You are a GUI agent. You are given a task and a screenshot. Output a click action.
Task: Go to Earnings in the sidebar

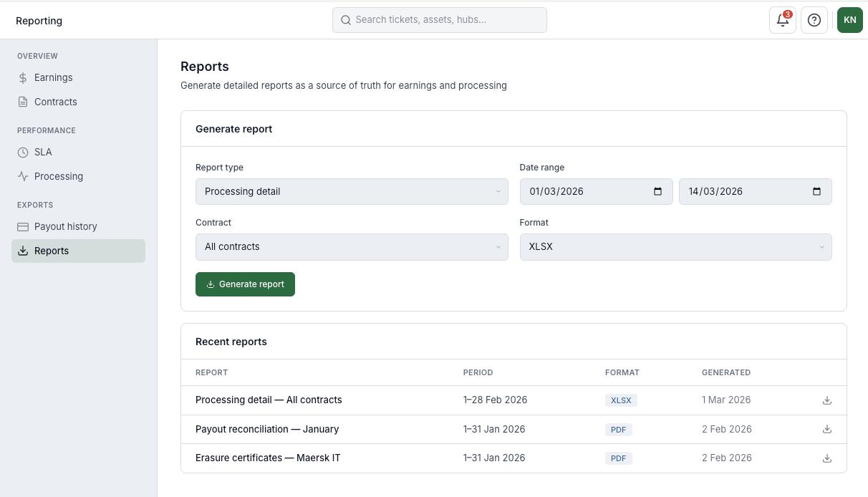tap(53, 77)
